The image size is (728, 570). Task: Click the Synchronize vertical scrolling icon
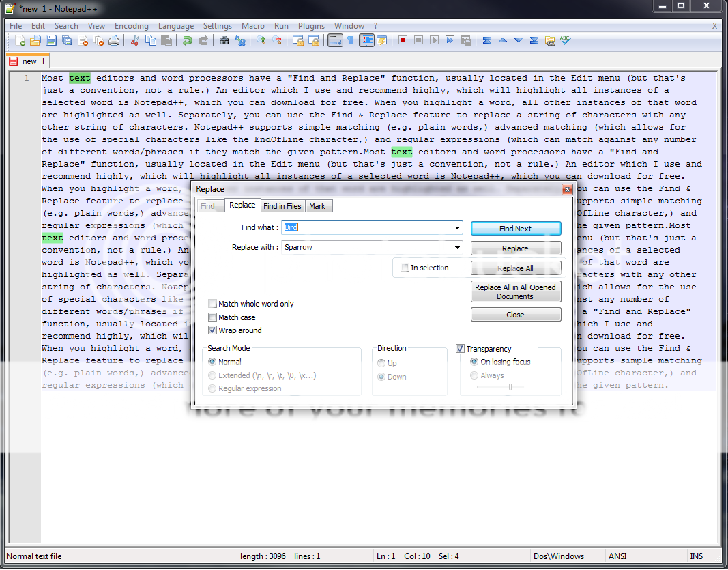click(298, 41)
